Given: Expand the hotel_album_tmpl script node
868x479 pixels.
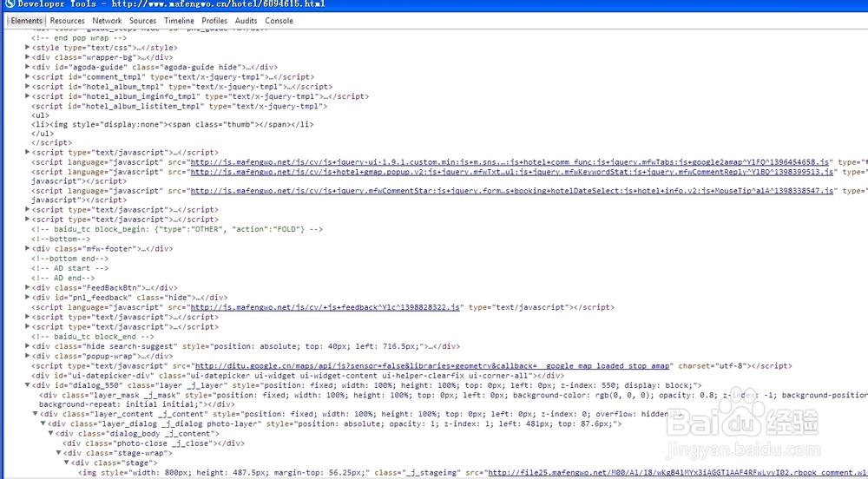Looking at the screenshot, I should click(x=27, y=86).
